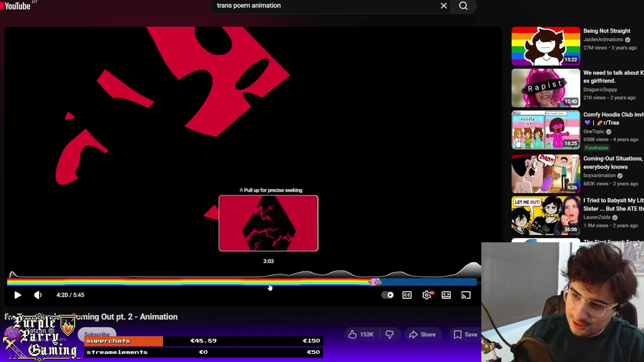Click the Fundraiser badge
This screenshot has width=644, height=362.
[596, 148]
